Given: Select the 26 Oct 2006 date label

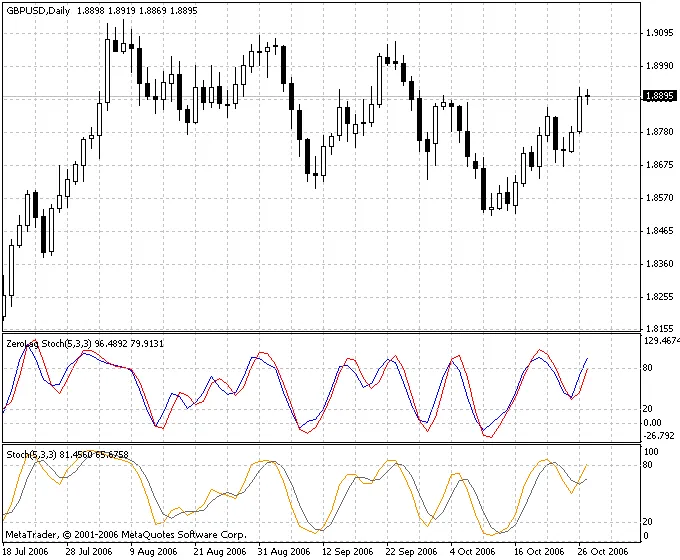Looking at the screenshot, I should click(603, 551).
